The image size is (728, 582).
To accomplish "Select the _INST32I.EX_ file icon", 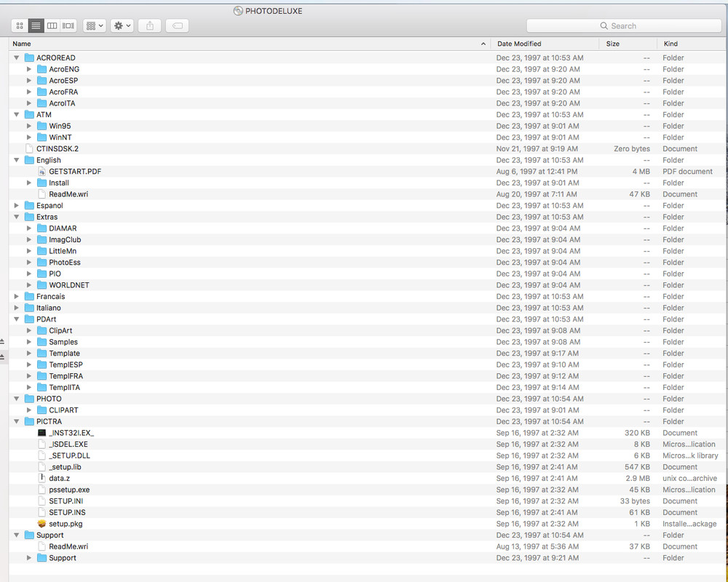I will 42,433.
